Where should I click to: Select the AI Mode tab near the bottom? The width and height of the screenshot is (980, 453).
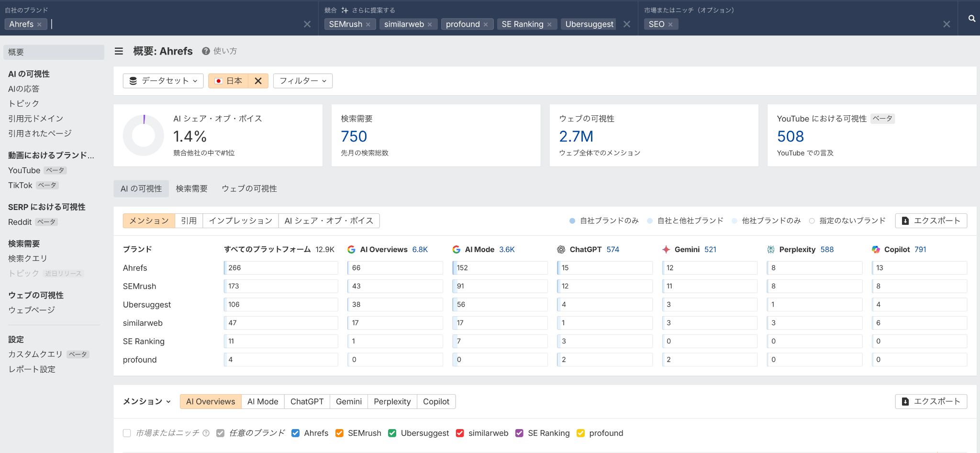click(263, 401)
